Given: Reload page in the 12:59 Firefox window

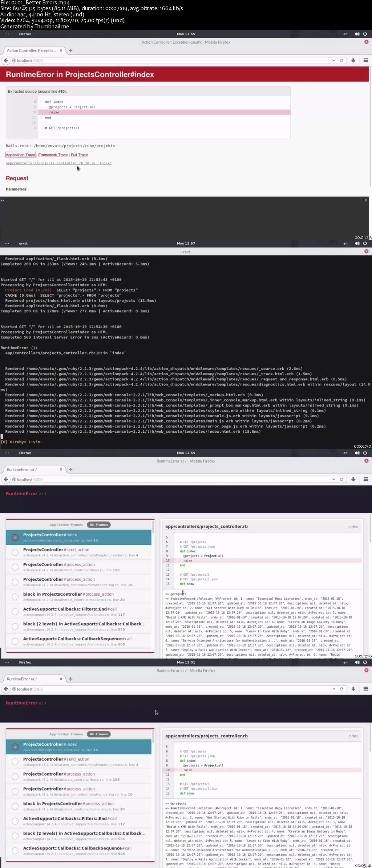Looking at the screenshot, I should coord(341,480).
